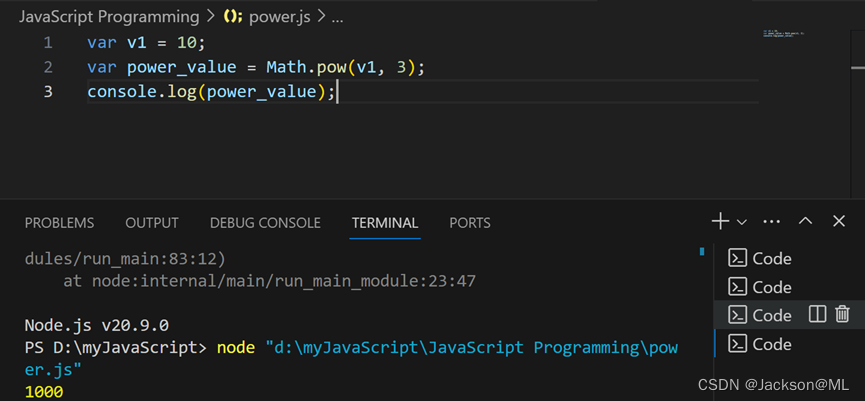Viewport: 865px width, 401px height.
Task: Select the last Code terminal in the list
Action: coord(771,344)
